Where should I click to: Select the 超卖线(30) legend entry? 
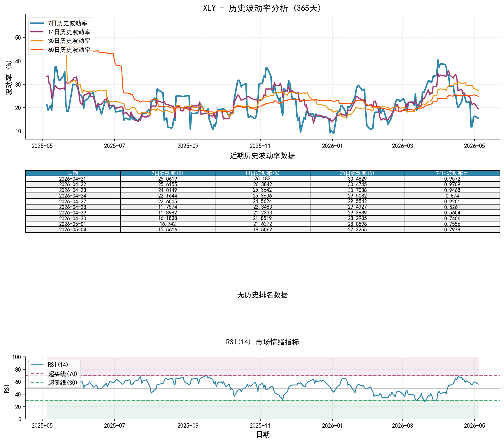pos(55,382)
